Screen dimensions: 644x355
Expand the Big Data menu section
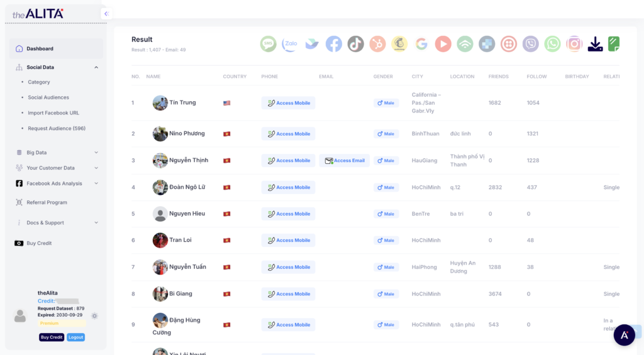96,153
